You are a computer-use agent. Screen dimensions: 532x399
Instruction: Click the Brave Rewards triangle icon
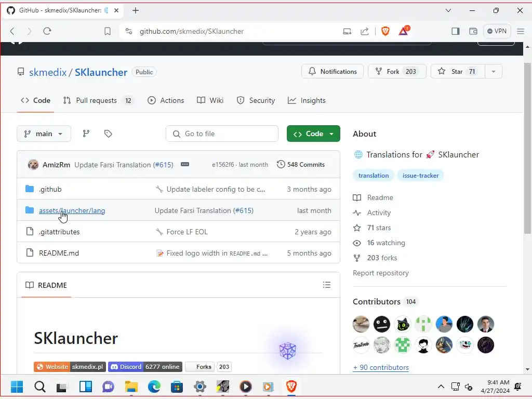pos(404,31)
